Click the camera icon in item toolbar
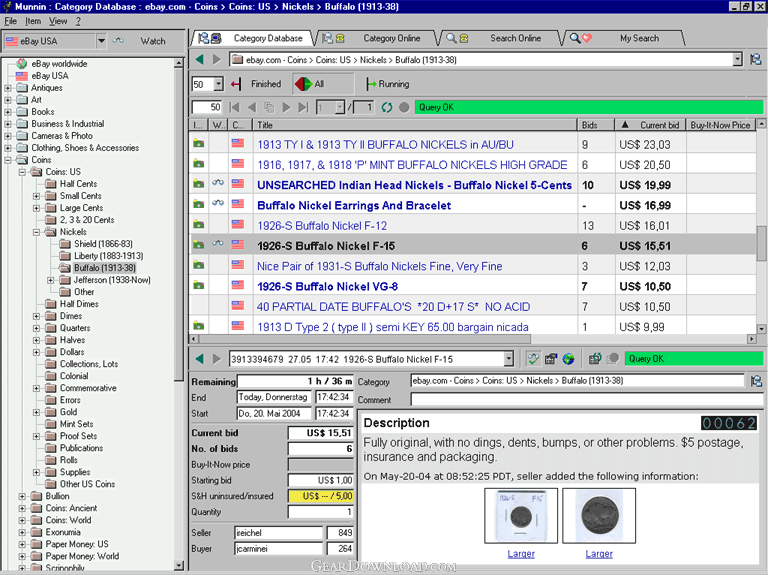 tap(551, 359)
